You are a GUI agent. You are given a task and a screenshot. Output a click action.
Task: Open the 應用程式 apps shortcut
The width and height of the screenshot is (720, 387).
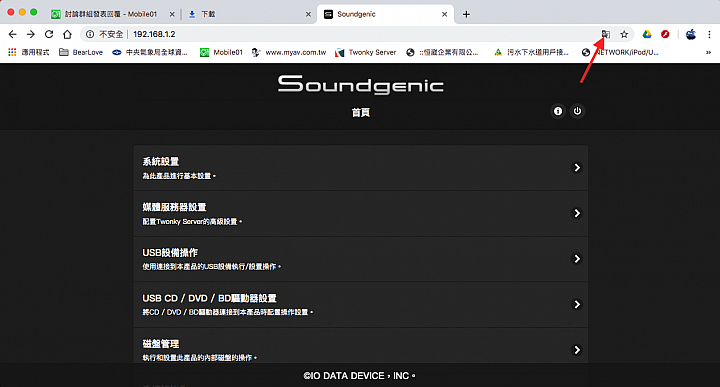click(x=28, y=52)
